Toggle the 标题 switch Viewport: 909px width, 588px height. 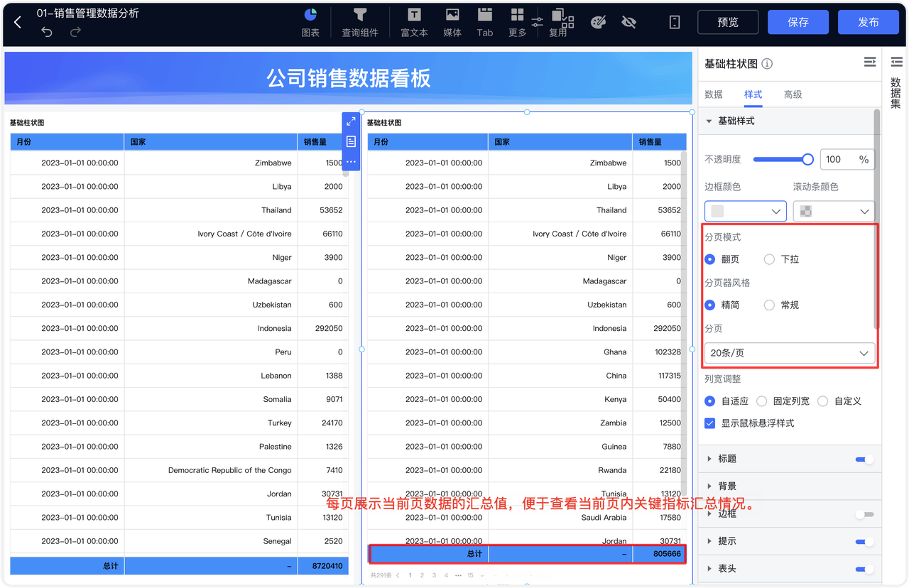864,459
